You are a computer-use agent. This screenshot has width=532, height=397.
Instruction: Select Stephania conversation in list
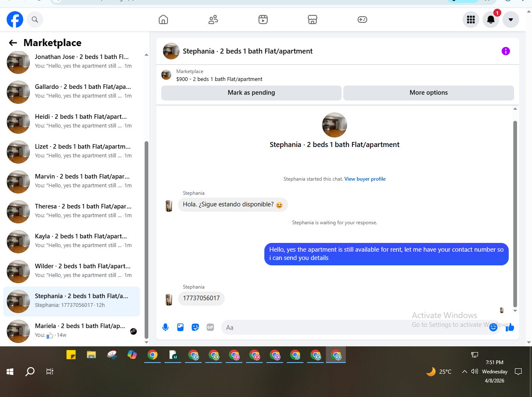pyautogui.click(x=71, y=301)
